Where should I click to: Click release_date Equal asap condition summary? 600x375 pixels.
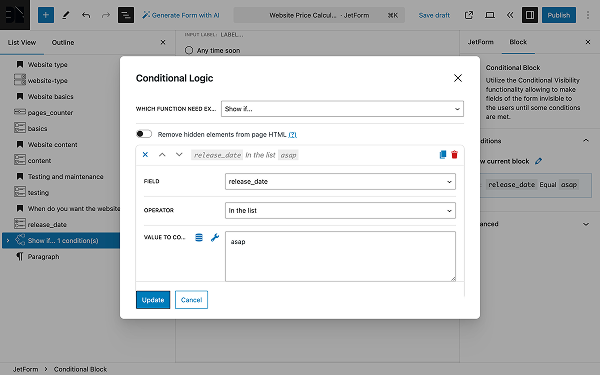pos(536,185)
